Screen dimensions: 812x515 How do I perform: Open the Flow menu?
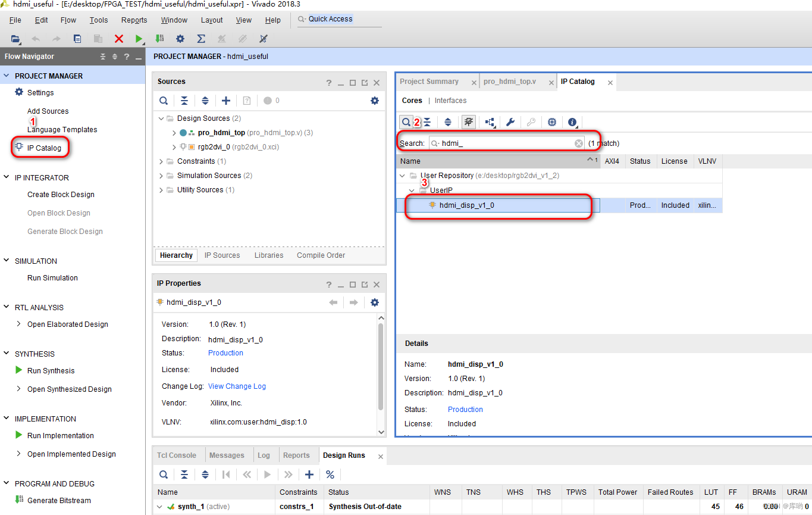[68, 20]
